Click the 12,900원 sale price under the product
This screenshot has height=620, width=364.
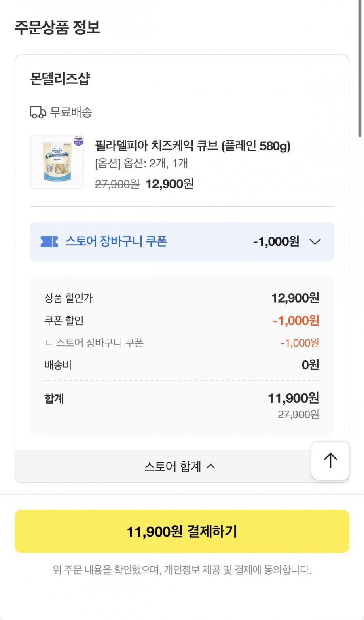point(169,184)
